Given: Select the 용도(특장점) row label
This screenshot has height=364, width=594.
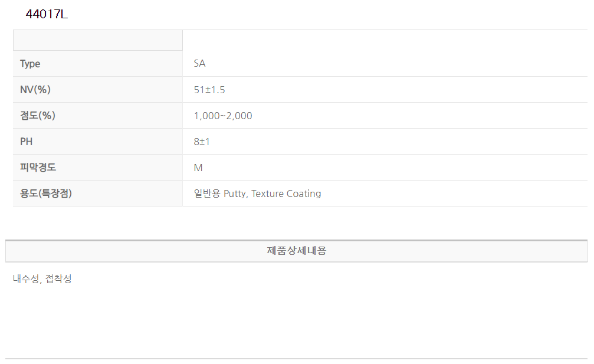Looking at the screenshot, I should click(45, 194).
